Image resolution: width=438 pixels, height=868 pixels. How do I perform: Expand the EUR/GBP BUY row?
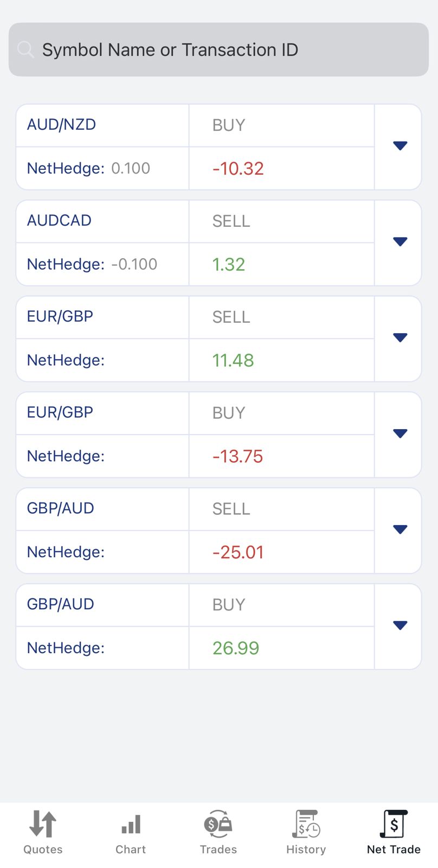tap(400, 434)
